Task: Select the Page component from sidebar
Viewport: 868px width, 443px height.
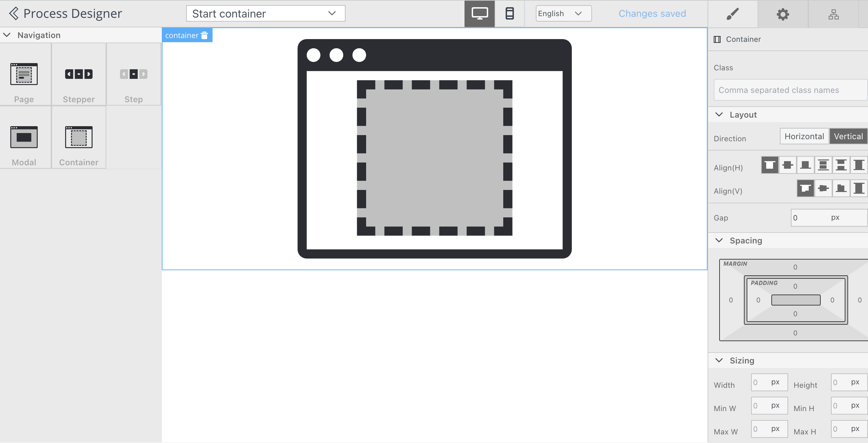Action: click(x=24, y=74)
